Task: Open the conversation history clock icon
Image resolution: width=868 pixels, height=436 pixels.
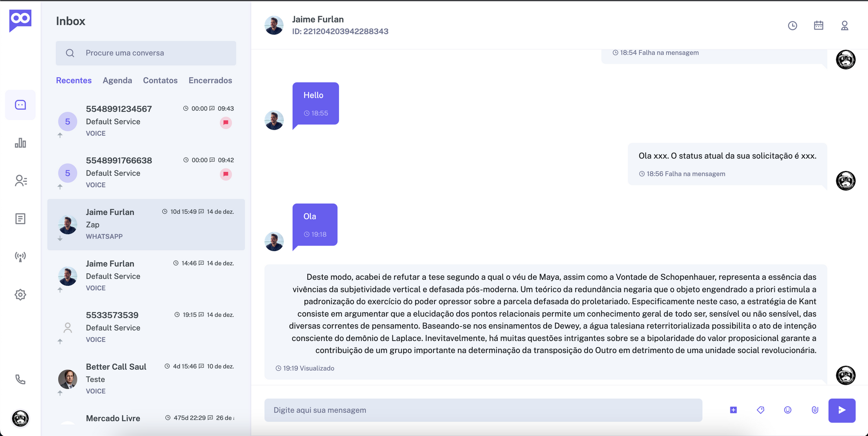Action: coord(792,26)
